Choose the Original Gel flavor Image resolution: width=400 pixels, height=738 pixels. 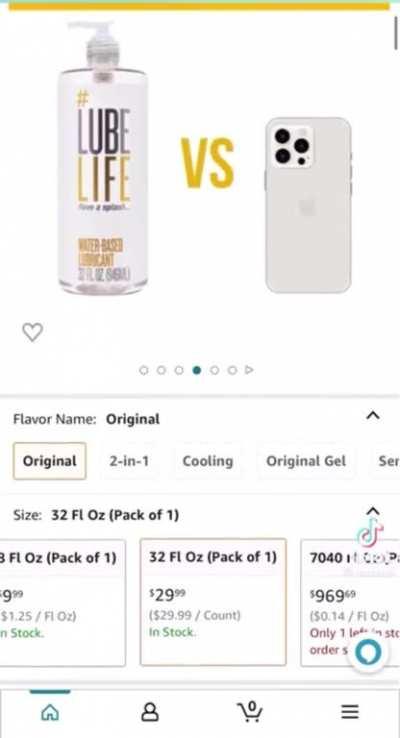tap(306, 461)
